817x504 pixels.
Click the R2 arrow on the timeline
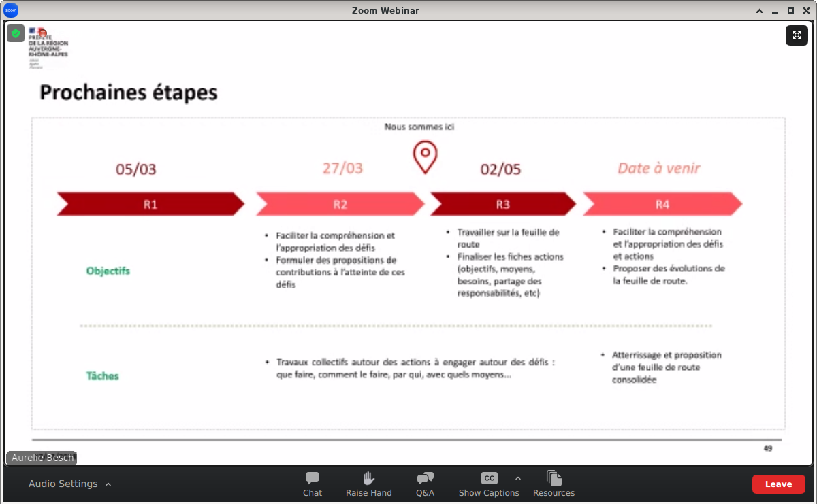coord(340,204)
